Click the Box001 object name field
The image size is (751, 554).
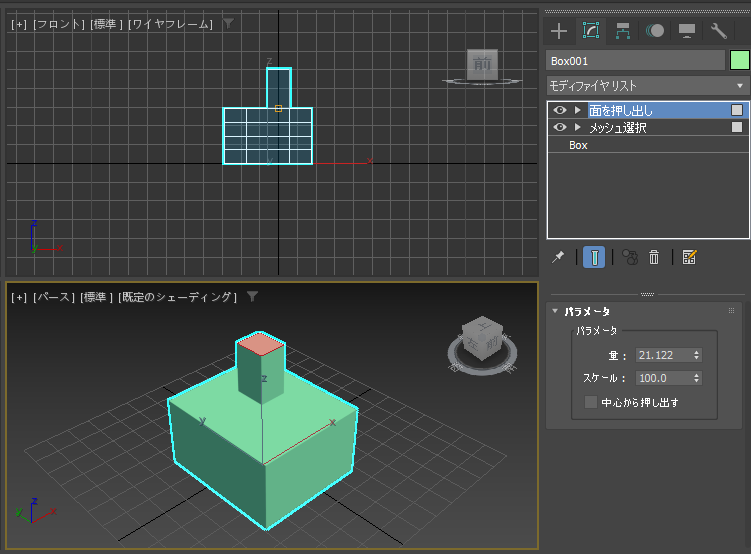(x=635, y=61)
